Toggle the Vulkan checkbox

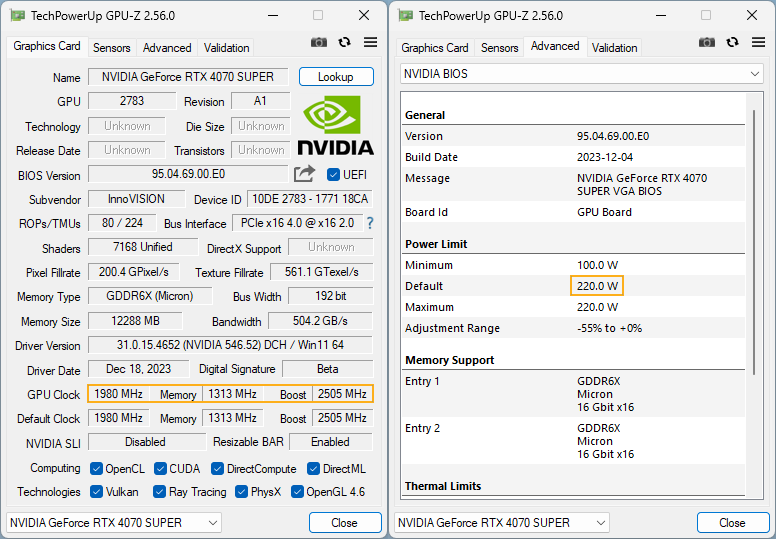click(x=97, y=491)
